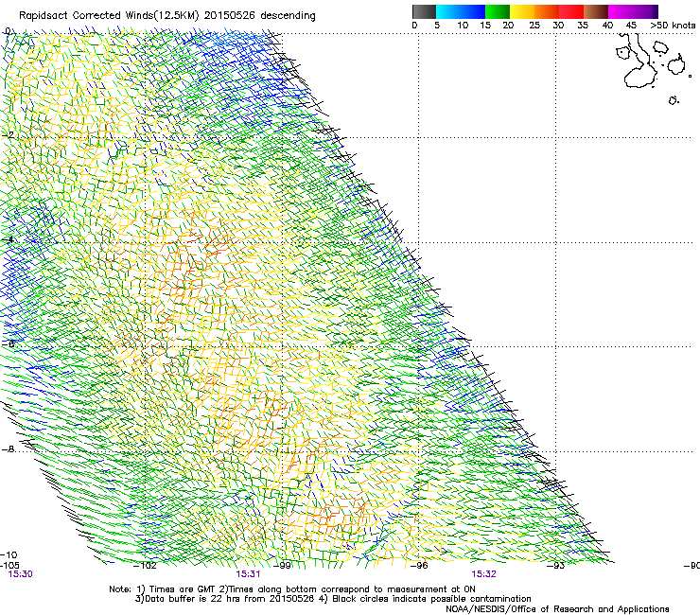
Task: Click the small island outline below the Galapagos group
Action: tap(674, 100)
